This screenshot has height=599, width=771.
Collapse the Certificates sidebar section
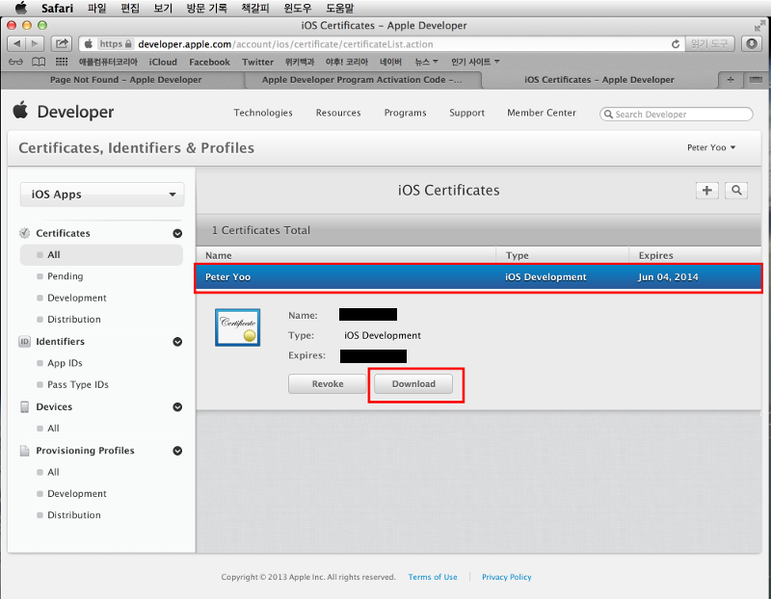pos(177,233)
